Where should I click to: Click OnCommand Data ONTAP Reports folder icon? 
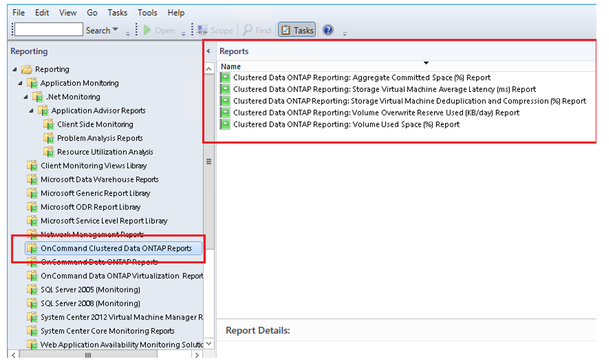pos(32,262)
